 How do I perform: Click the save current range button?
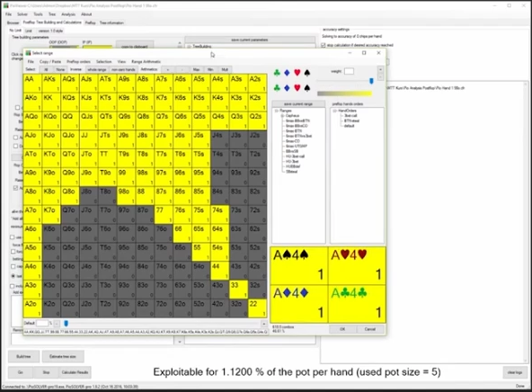click(298, 104)
